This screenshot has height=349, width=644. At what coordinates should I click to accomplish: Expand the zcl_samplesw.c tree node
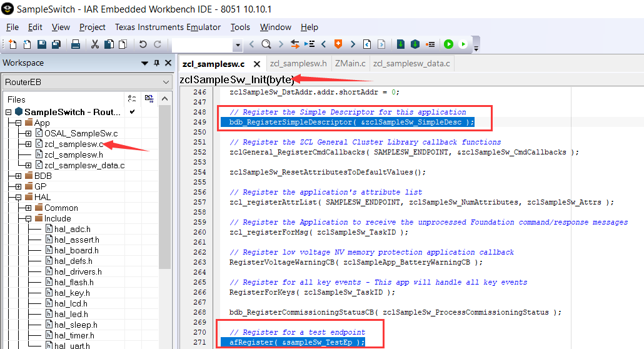tap(28, 144)
